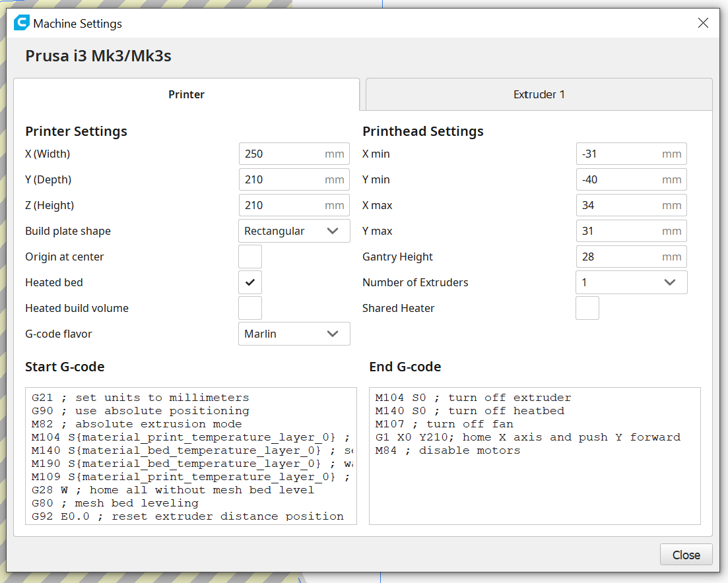Edit the X min value field
The width and height of the screenshot is (728, 583).
coord(632,154)
